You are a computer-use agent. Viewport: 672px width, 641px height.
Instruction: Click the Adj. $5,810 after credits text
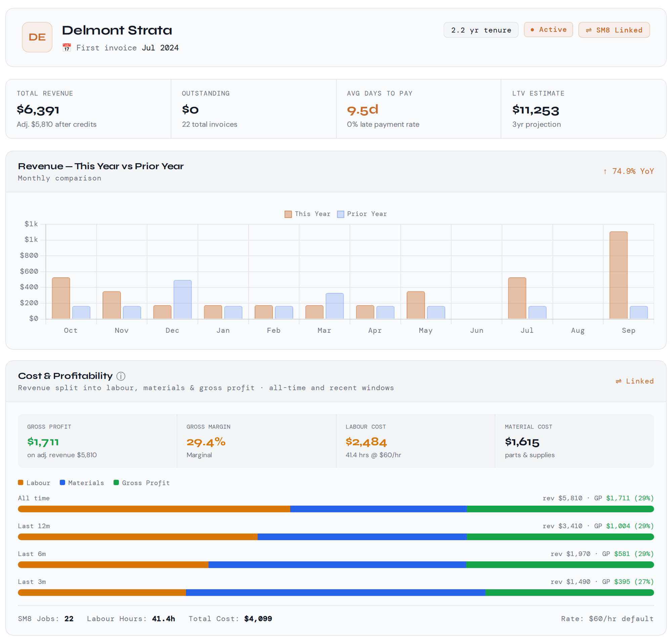[x=57, y=124]
